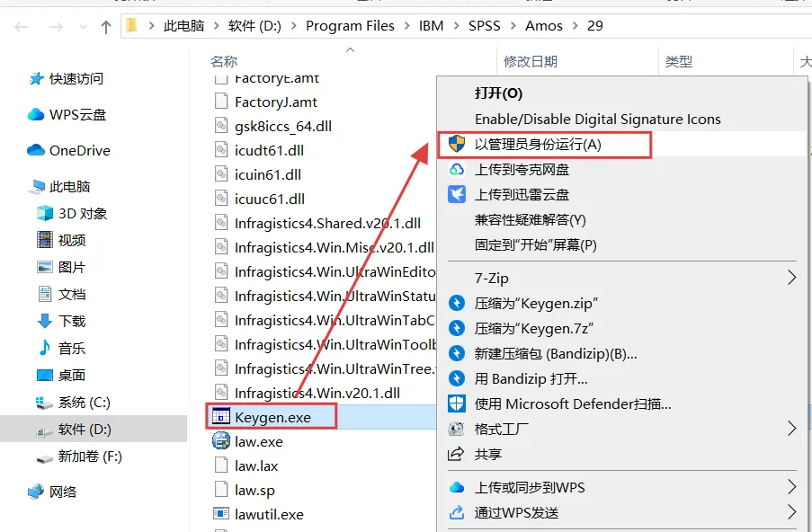This screenshot has width=812, height=532.
Task: Open 桌面 folder in sidebar
Action: pos(72,375)
